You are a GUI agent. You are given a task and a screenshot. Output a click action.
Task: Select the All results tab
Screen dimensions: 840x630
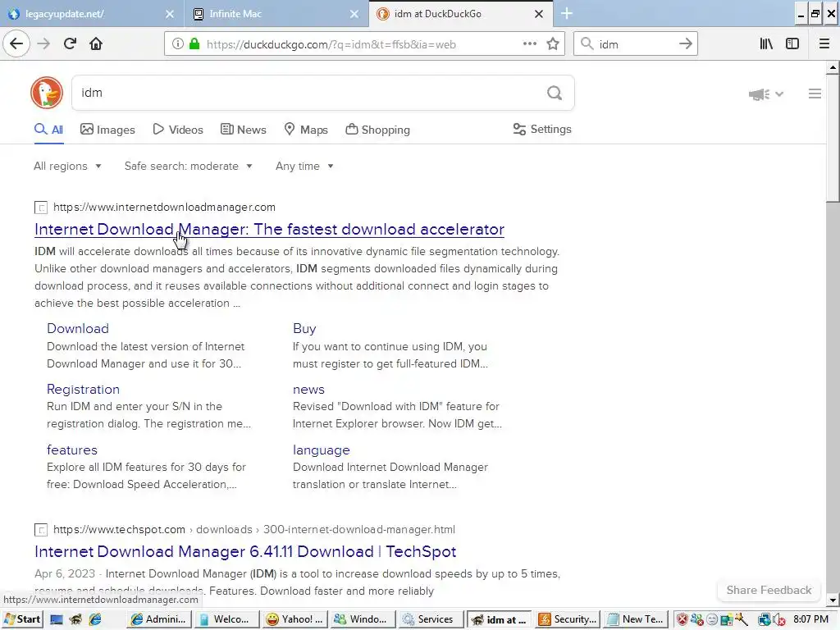[x=48, y=130]
